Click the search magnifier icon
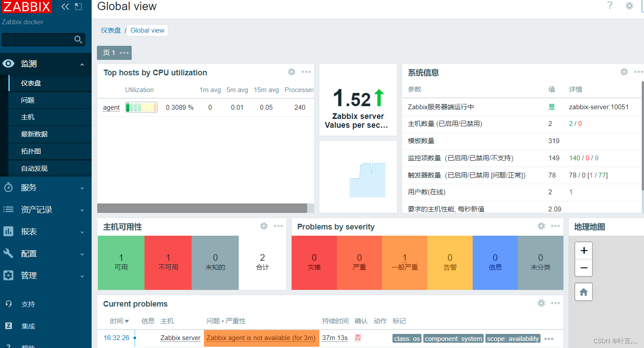 [78, 40]
